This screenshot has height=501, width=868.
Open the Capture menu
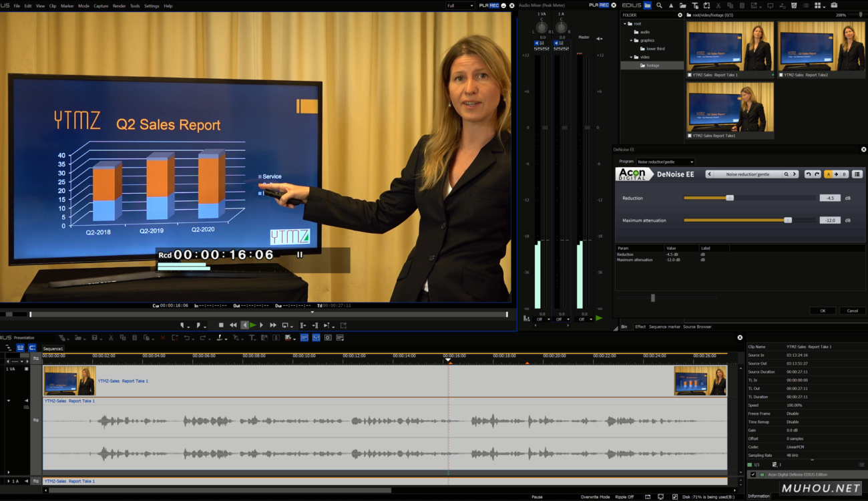[101, 5]
